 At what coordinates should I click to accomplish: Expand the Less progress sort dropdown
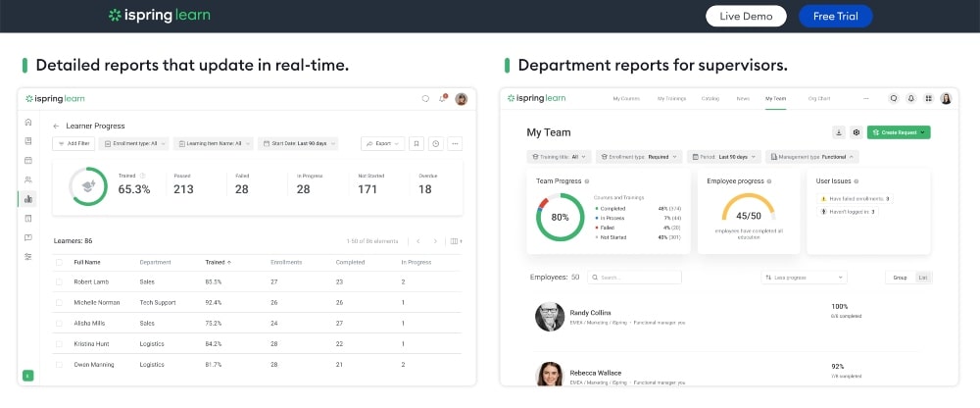[804, 278]
